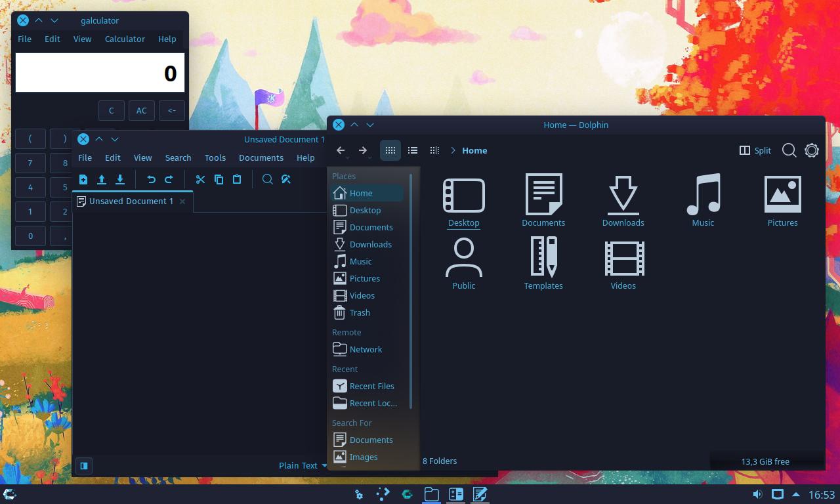Open the text editor Search menu
This screenshot has width=840, height=504.
(178, 157)
